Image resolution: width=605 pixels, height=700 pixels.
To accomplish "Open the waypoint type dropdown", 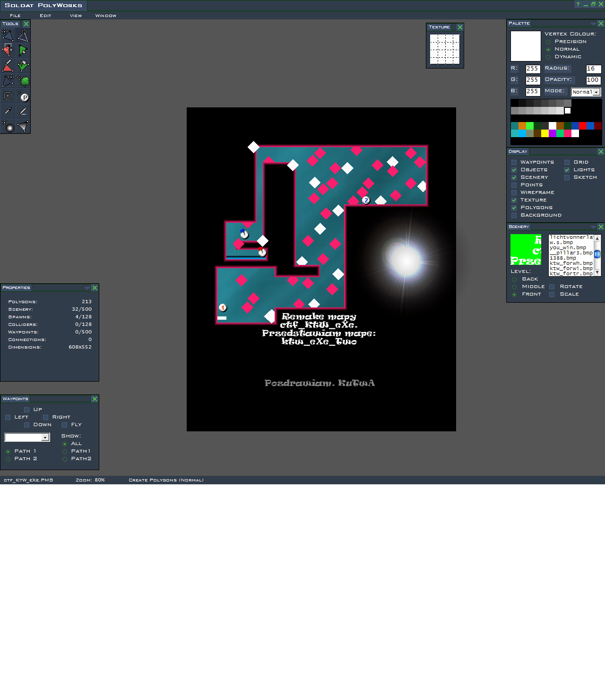I will [45, 437].
